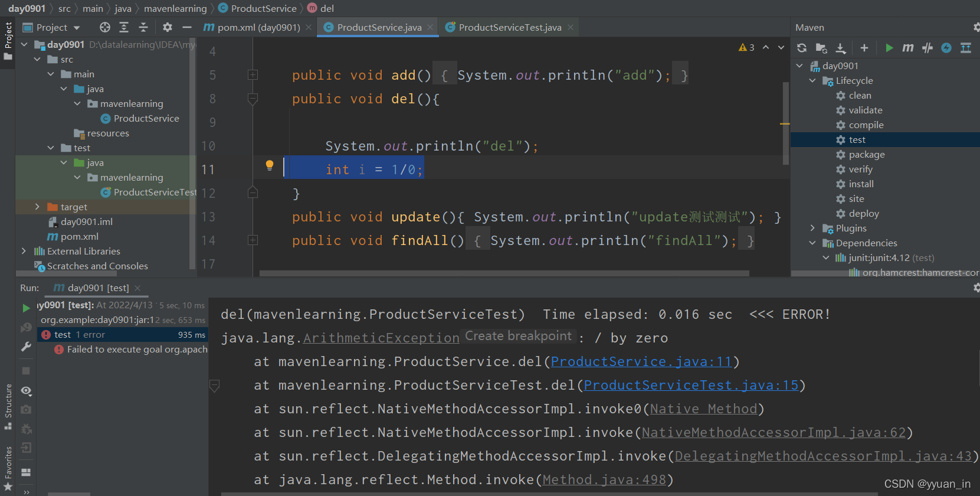Open the Favorites side tab
Screen dimensions: 980x496
8,468
